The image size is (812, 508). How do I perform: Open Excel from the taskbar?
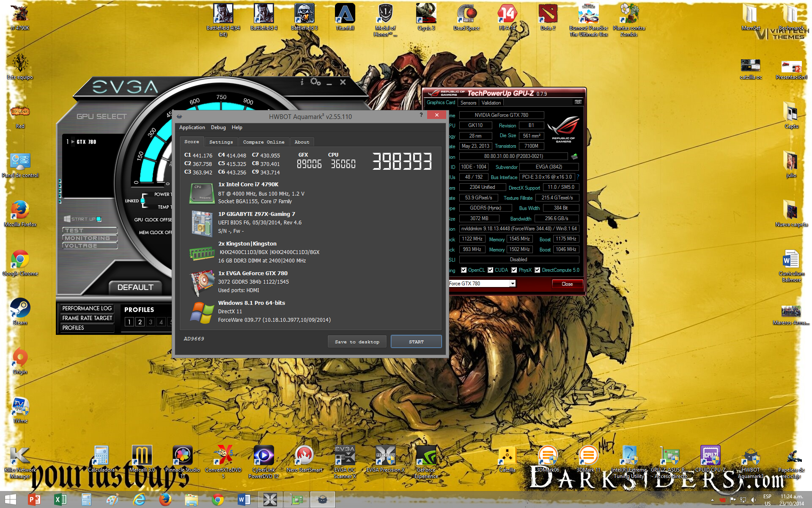[60, 500]
